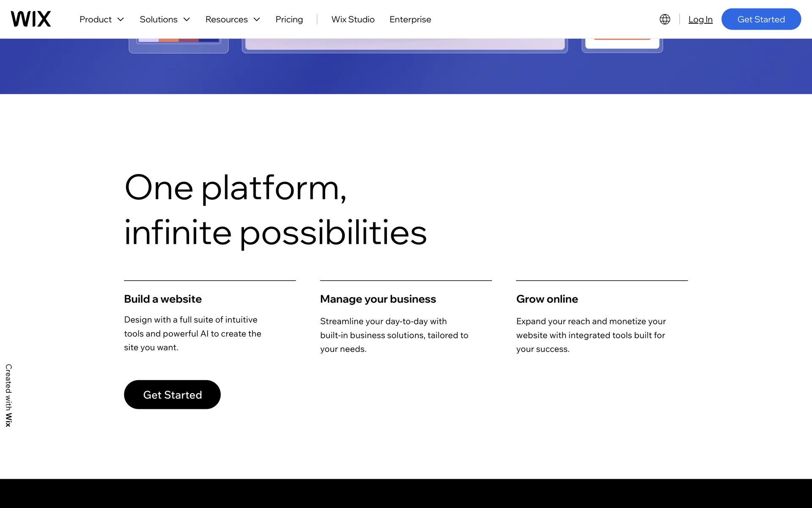
Task: Select the Manage your business heading
Action: [x=378, y=299]
